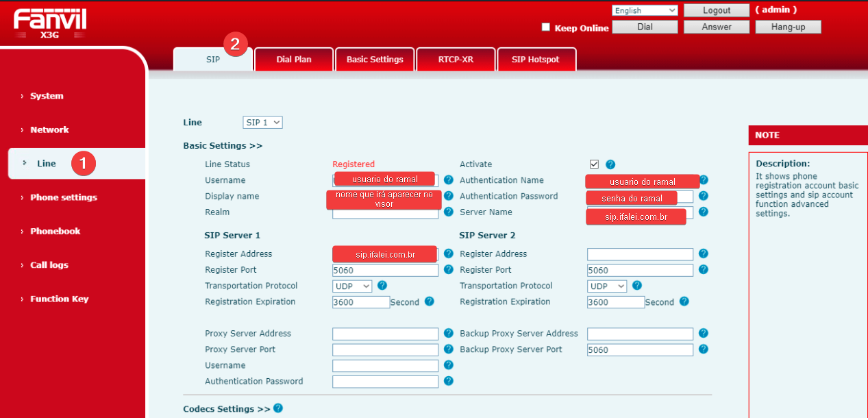Expand the Codecs Settings section

coord(227,409)
